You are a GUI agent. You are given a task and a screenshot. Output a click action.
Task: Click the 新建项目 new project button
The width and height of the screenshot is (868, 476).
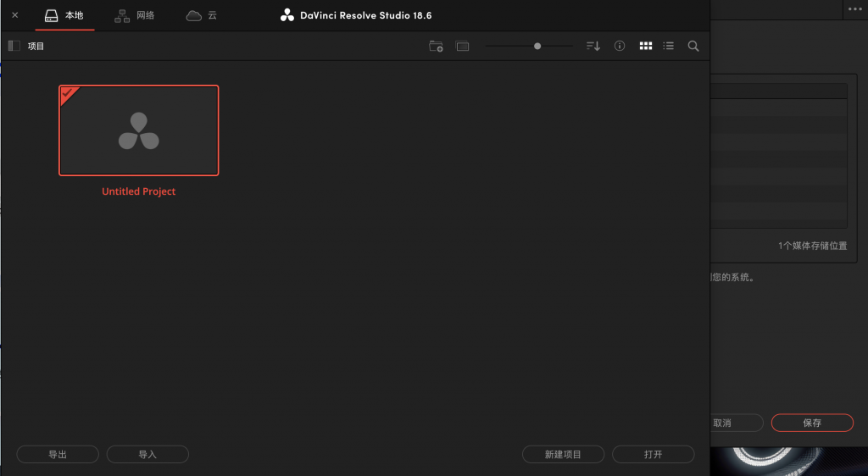pyautogui.click(x=563, y=455)
